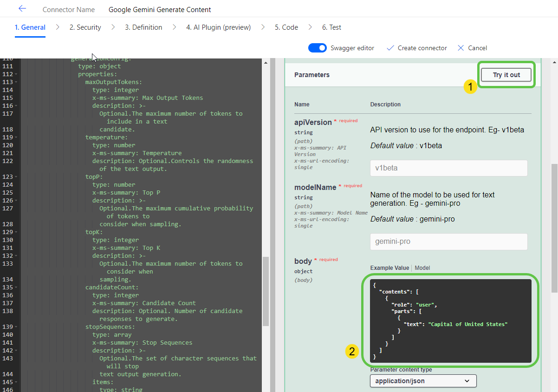558x392 pixels.
Task: Click the code editor vertical scrollbar thumb
Action: (x=266, y=292)
